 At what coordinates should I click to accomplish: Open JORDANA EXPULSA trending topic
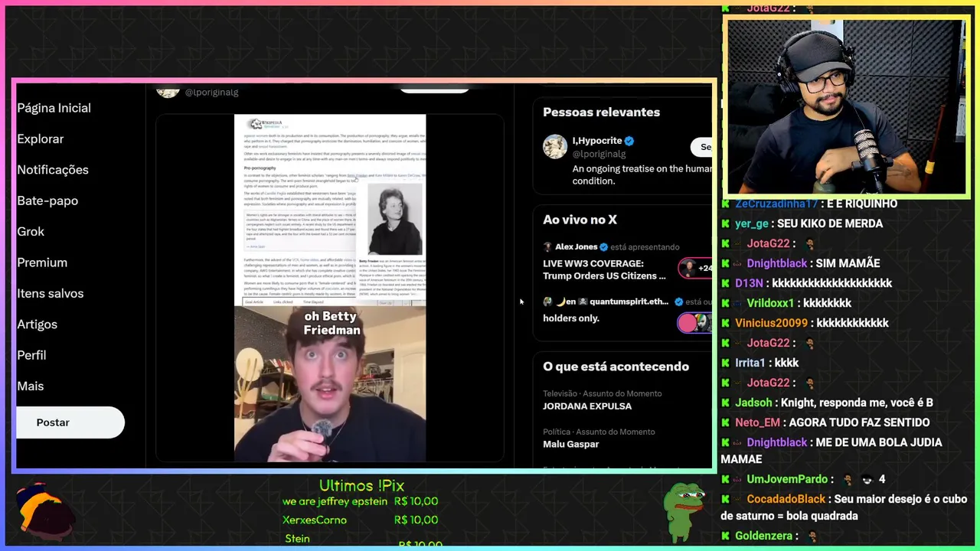pyautogui.click(x=587, y=406)
